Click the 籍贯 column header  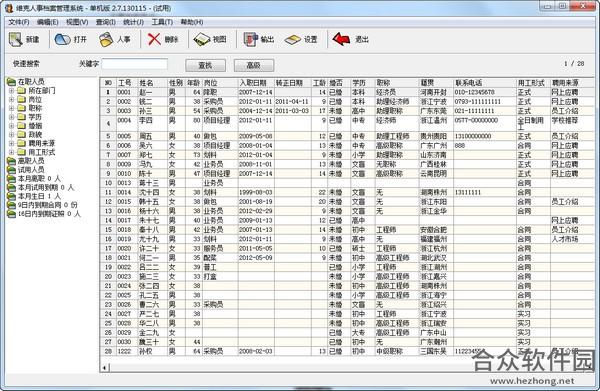(436, 83)
